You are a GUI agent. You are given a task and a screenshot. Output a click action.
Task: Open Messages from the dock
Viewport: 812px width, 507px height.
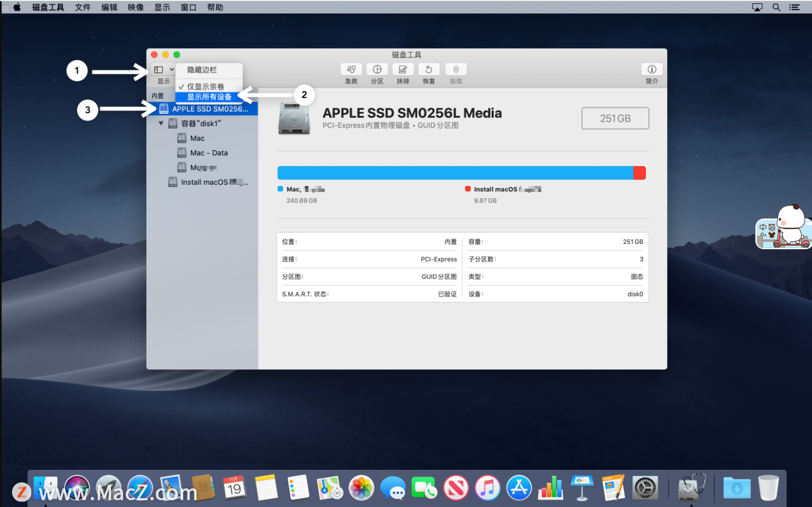pyautogui.click(x=393, y=487)
